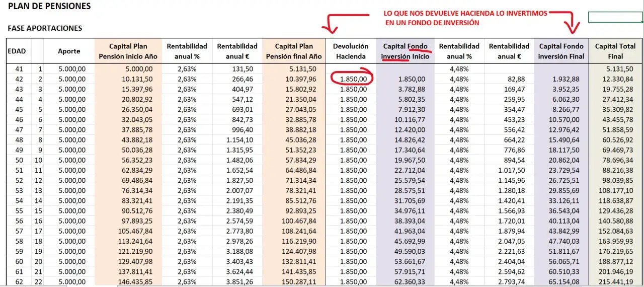Select cell 2.404,04 fund return
Image resolution: width=644 pixels, height=287 pixels.
511,262
